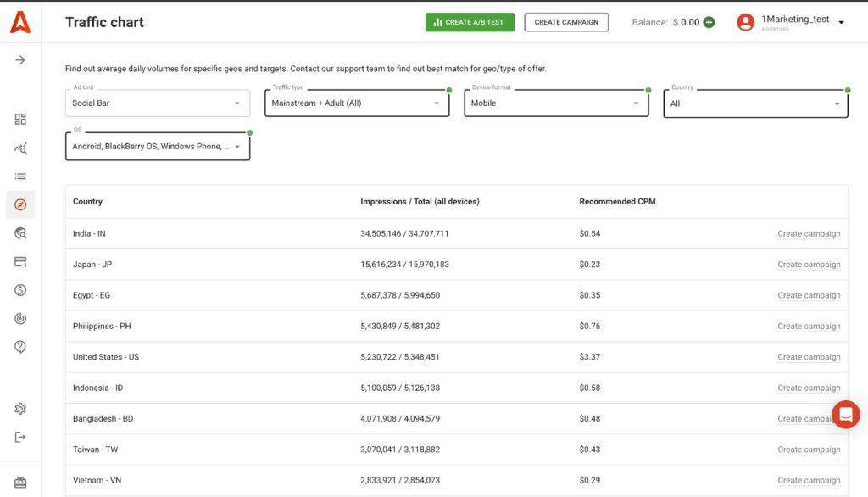Open the orange chat support bubble
The height and width of the screenshot is (497, 868).
(x=845, y=414)
